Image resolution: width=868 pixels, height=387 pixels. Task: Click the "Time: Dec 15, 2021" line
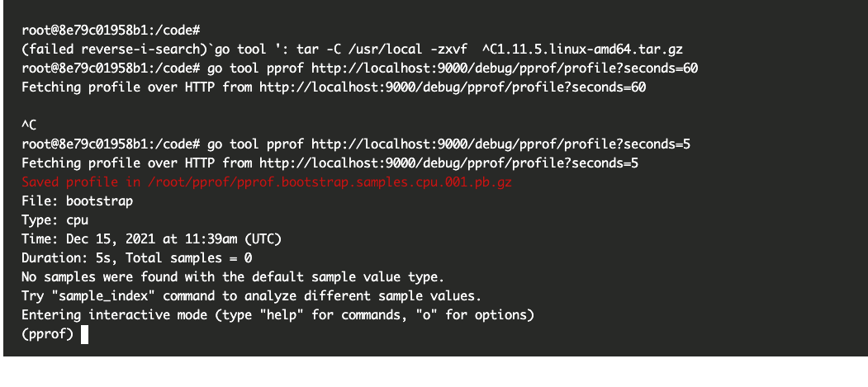tap(152, 238)
